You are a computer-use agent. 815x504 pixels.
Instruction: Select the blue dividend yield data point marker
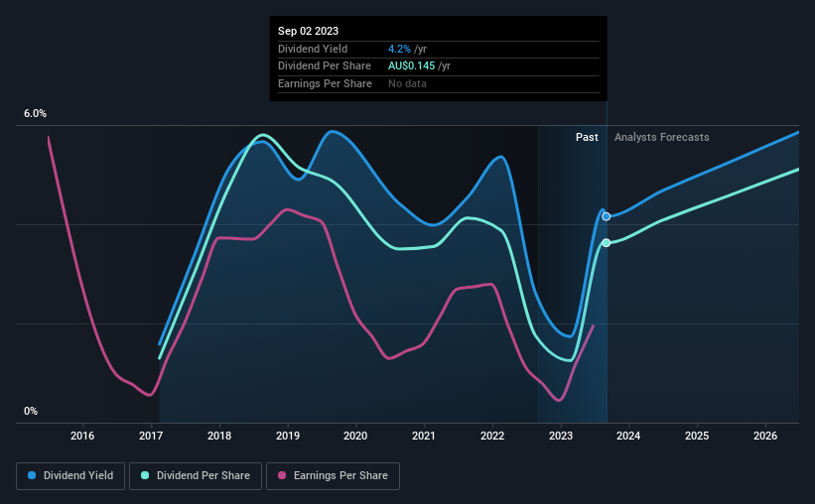[607, 216]
